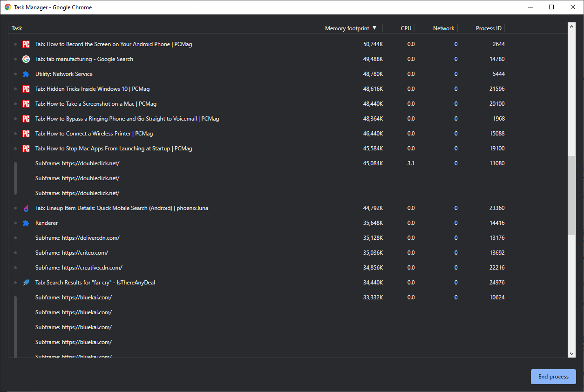Click process ID 13692
584x392 pixels.
click(497, 253)
